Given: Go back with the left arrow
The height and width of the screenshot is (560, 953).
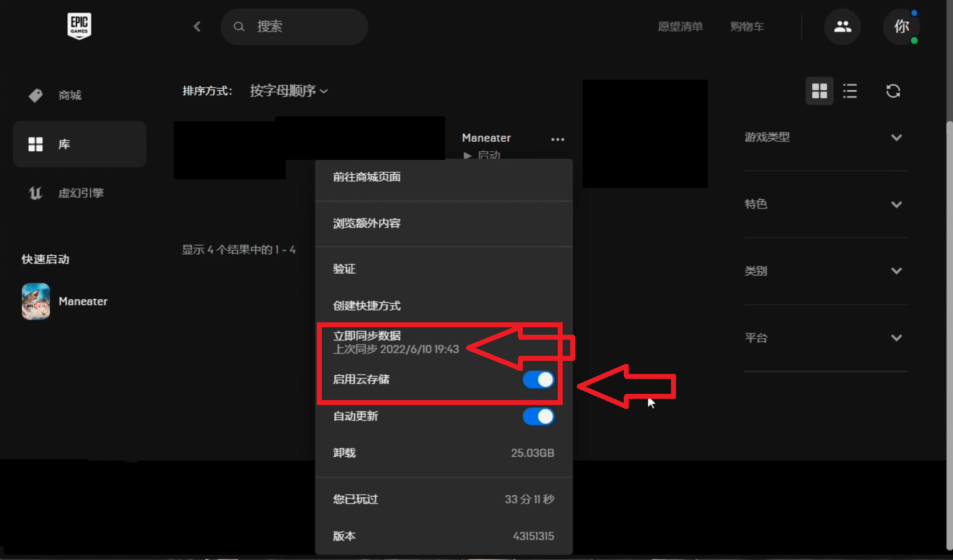Looking at the screenshot, I should pyautogui.click(x=197, y=26).
